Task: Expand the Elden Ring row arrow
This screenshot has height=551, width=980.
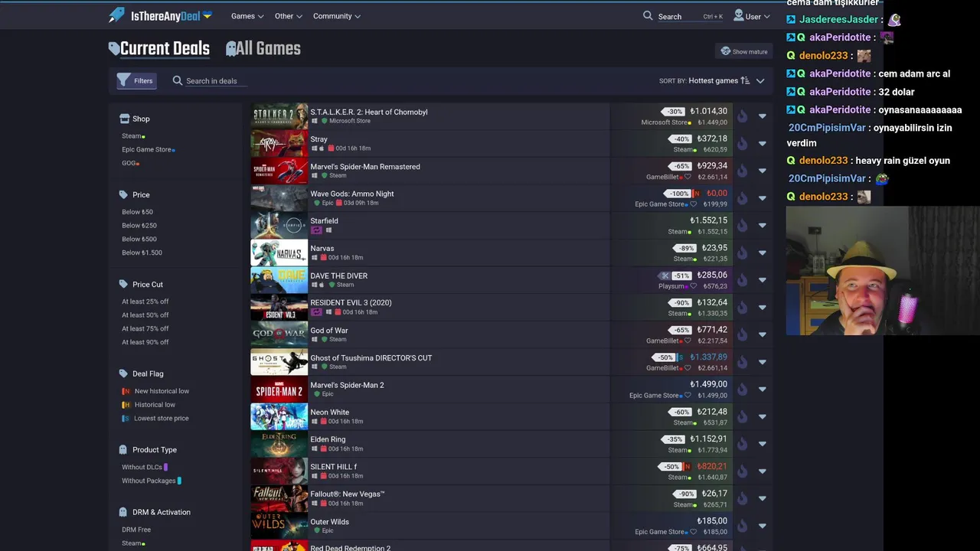Action: pos(762,444)
